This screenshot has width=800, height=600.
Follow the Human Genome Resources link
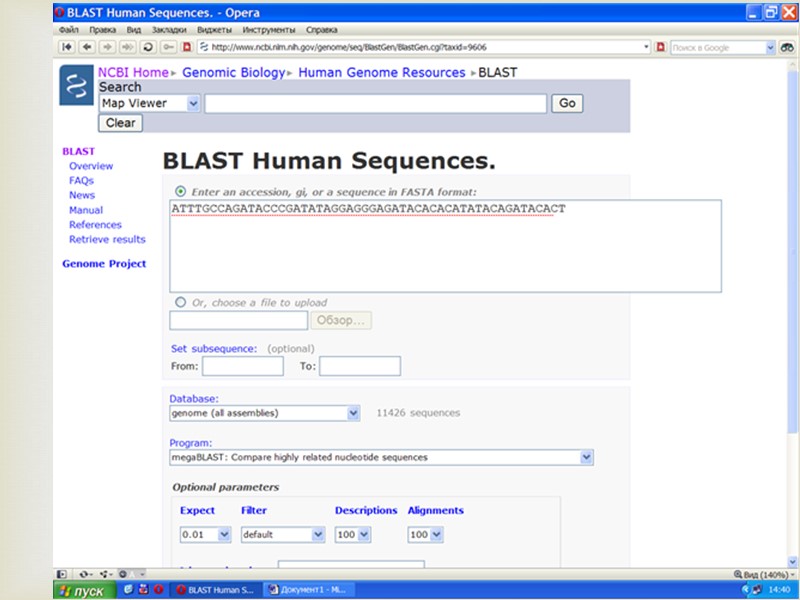click(x=382, y=72)
